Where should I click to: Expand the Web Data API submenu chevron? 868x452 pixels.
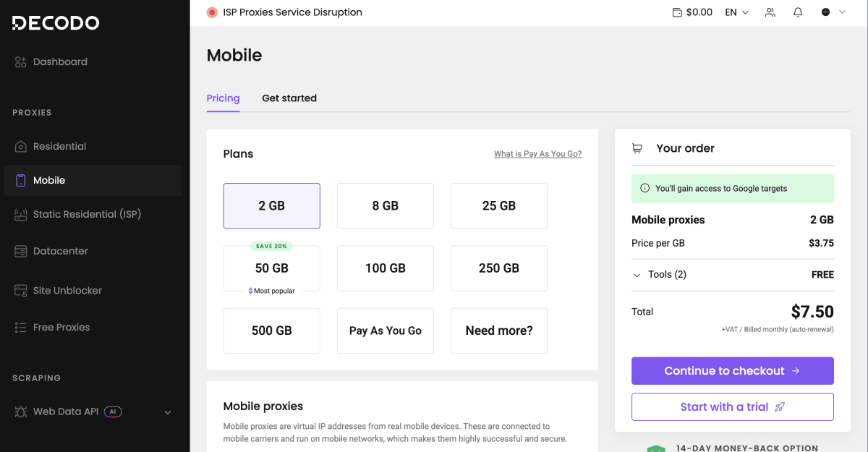[168, 412]
